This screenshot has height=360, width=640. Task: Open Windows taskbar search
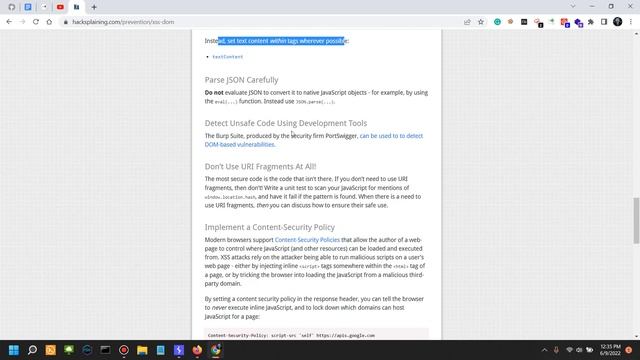click(32, 350)
